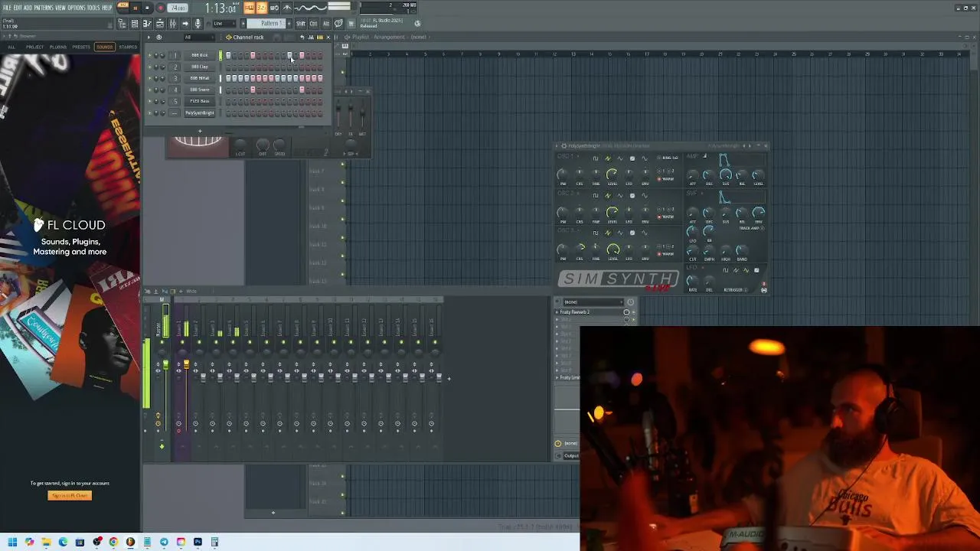Open the Line snap dropdown
The height and width of the screenshot is (551, 980).
click(224, 24)
